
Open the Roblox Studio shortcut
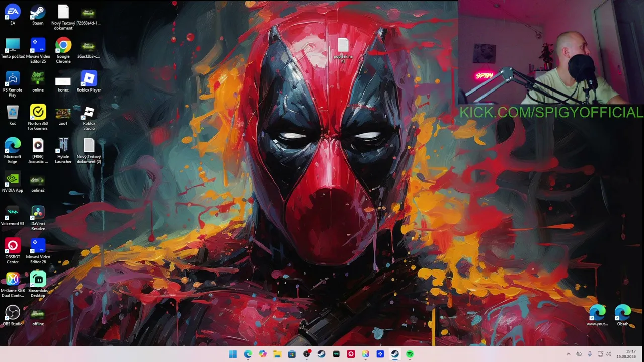pos(89,118)
